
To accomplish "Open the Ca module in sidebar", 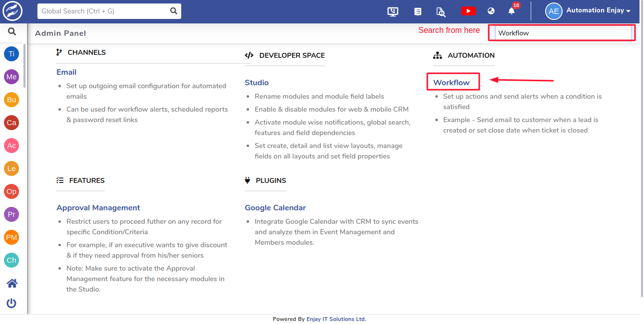I will pos(11,123).
